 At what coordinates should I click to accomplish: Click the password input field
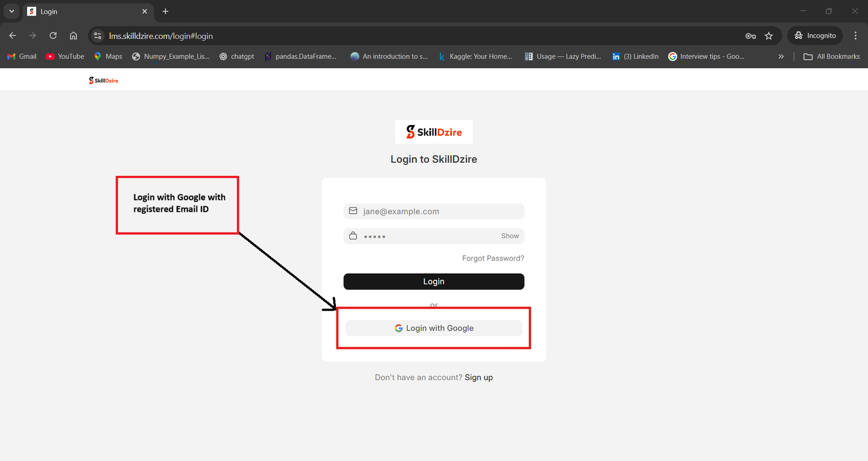pos(434,236)
